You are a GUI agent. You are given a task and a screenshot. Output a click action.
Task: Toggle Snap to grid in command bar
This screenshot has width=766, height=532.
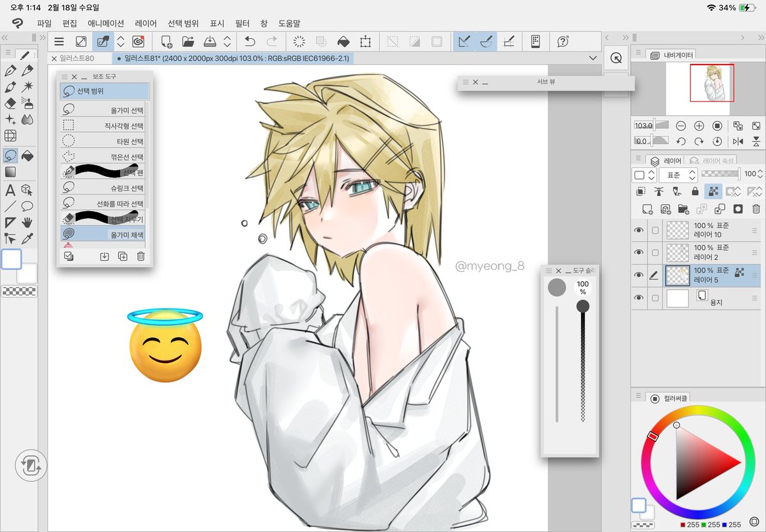(x=509, y=41)
